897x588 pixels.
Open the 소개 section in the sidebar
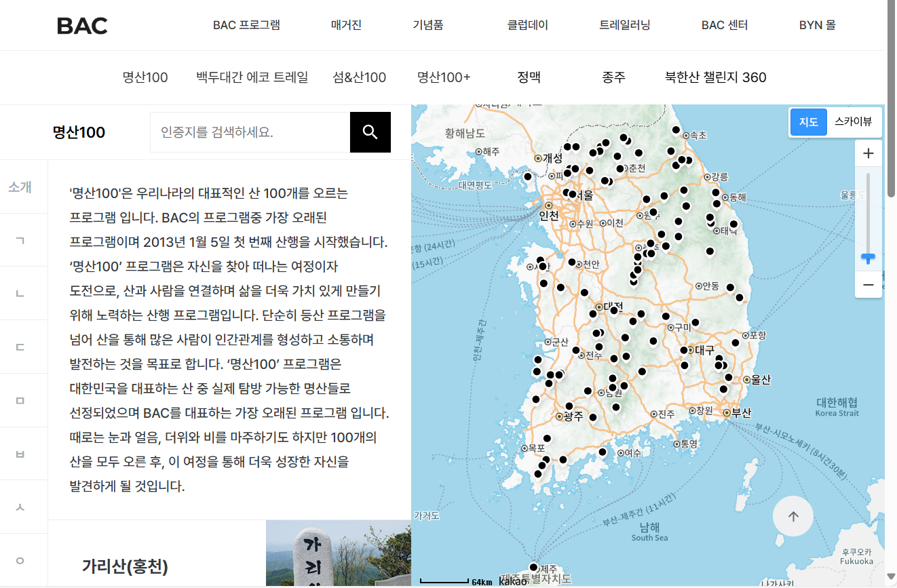[x=20, y=187]
